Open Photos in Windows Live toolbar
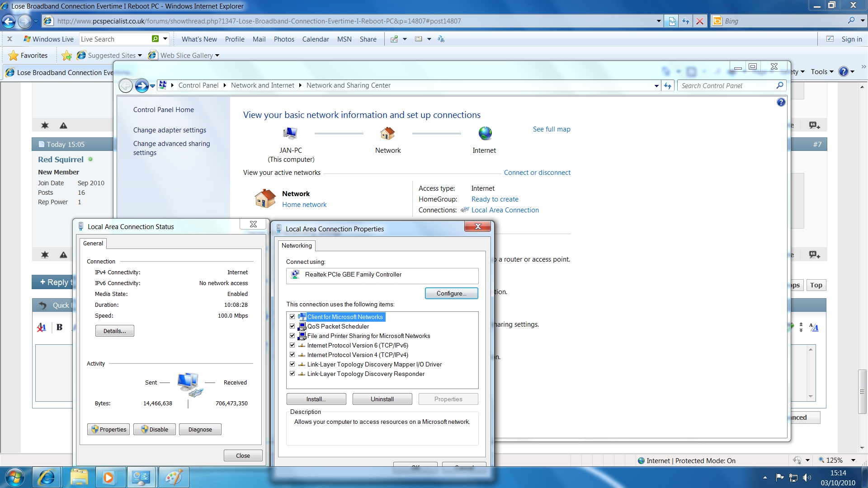Viewport: 868px width, 488px height. pos(284,39)
